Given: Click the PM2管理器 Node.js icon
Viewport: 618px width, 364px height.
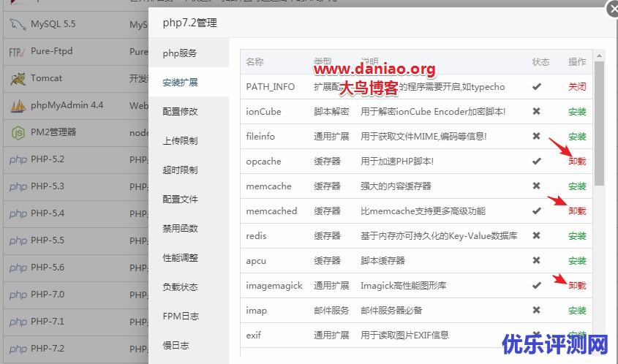Looking at the screenshot, I should click(18, 133).
